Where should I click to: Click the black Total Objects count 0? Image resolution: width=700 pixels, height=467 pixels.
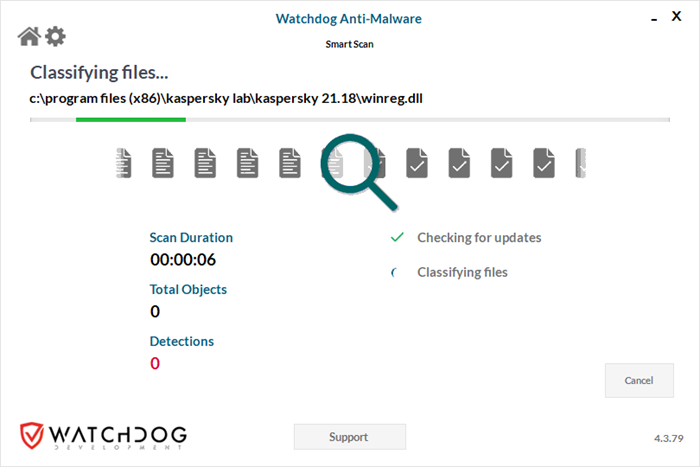155,312
